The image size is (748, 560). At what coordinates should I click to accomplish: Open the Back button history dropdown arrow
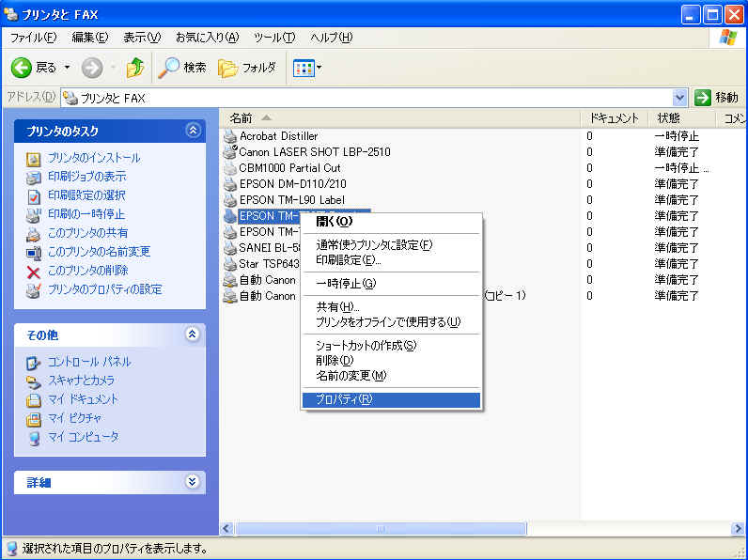point(68,68)
